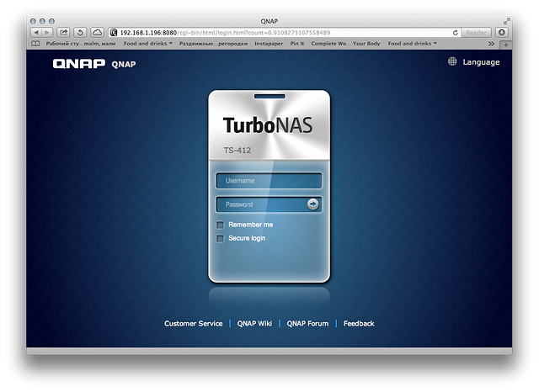Viewport: 539px width, 392px height.
Task: Enable the Secure login checkbox
Action: tap(220, 239)
